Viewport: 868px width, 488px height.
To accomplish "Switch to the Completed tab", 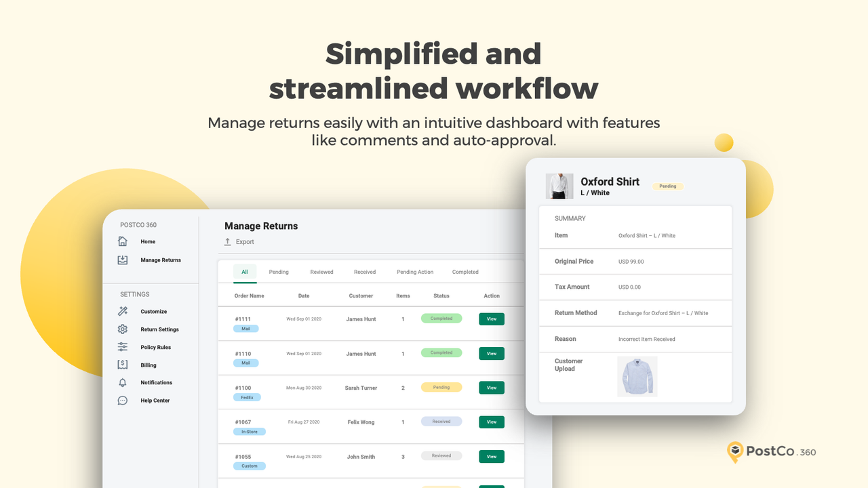I will click(465, 272).
